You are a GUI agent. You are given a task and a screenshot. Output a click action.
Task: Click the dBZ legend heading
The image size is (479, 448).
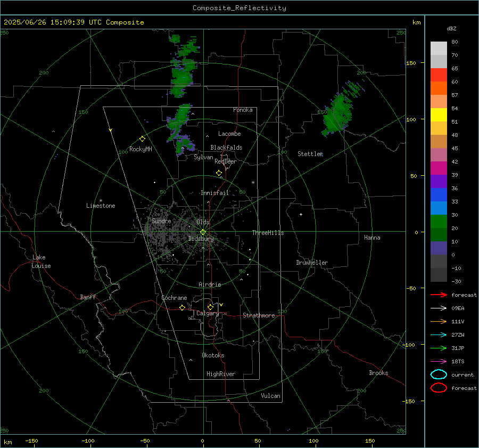click(x=451, y=28)
